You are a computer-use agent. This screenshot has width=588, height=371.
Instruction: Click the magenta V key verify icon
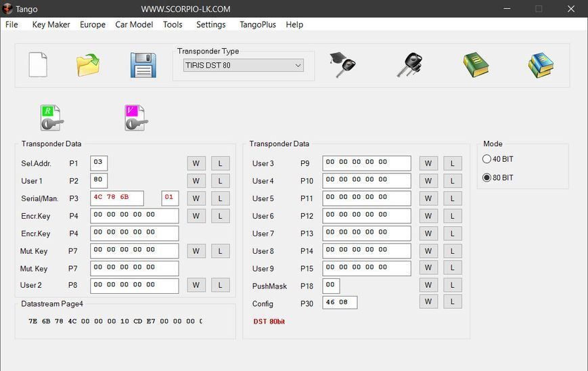(x=136, y=118)
